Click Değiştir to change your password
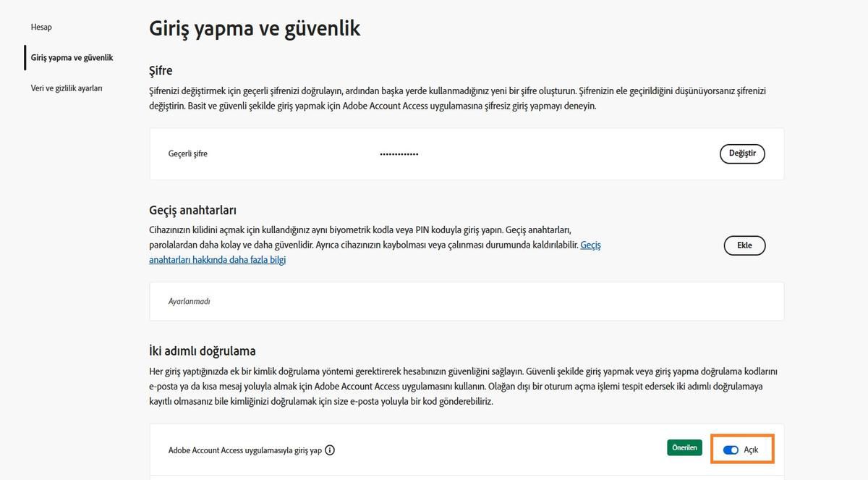The height and width of the screenshot is (480, 868). tap(742, 153)
